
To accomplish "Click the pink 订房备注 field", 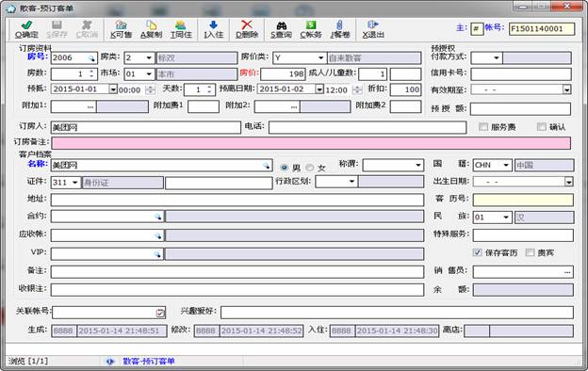I will [x=311, y=143].
